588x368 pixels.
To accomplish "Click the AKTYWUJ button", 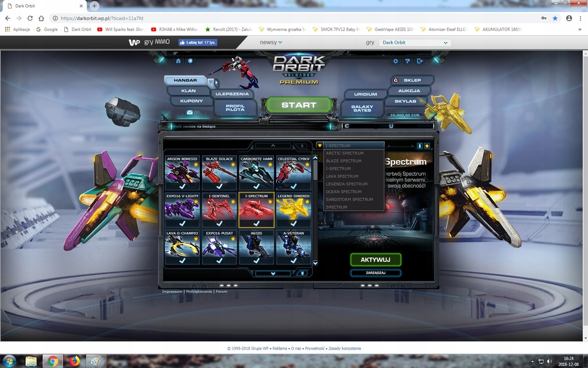I will coord(376,259).
